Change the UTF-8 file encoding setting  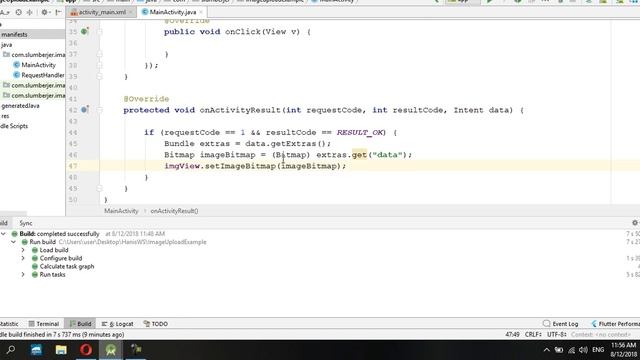557,334
